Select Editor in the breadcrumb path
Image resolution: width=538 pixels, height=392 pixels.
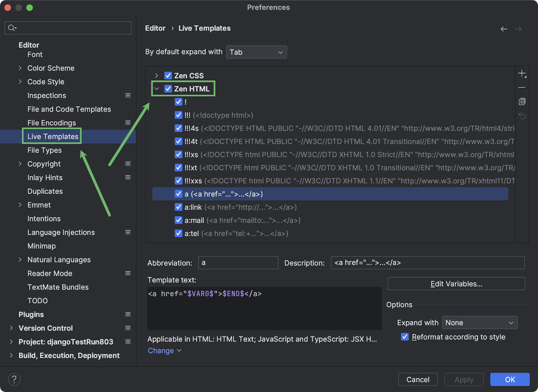point(155,28)
